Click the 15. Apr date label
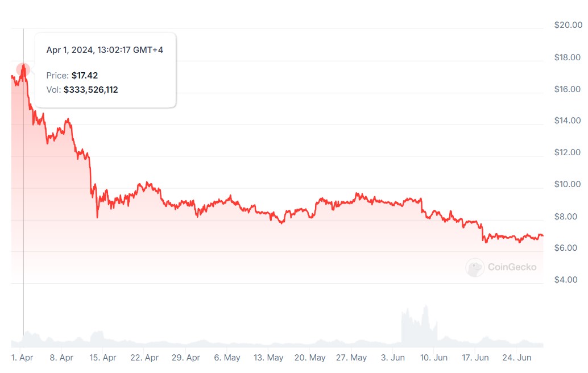 [x=103, y=358]
